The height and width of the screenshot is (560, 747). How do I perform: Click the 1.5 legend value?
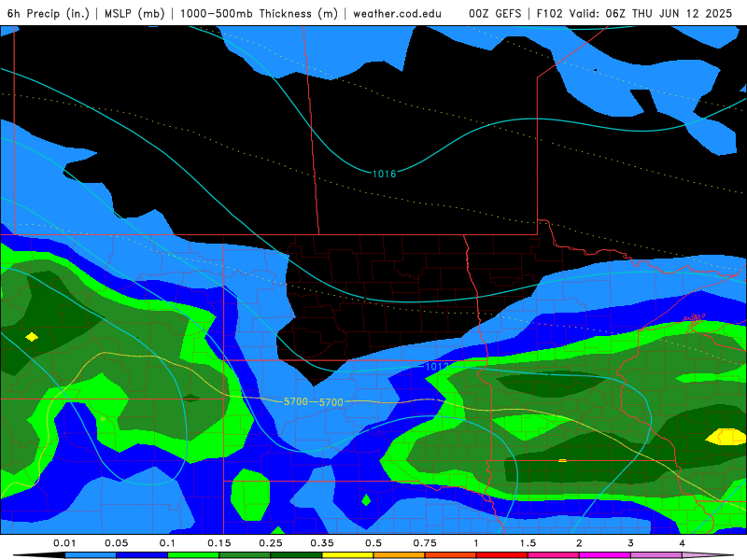(528, 543)
